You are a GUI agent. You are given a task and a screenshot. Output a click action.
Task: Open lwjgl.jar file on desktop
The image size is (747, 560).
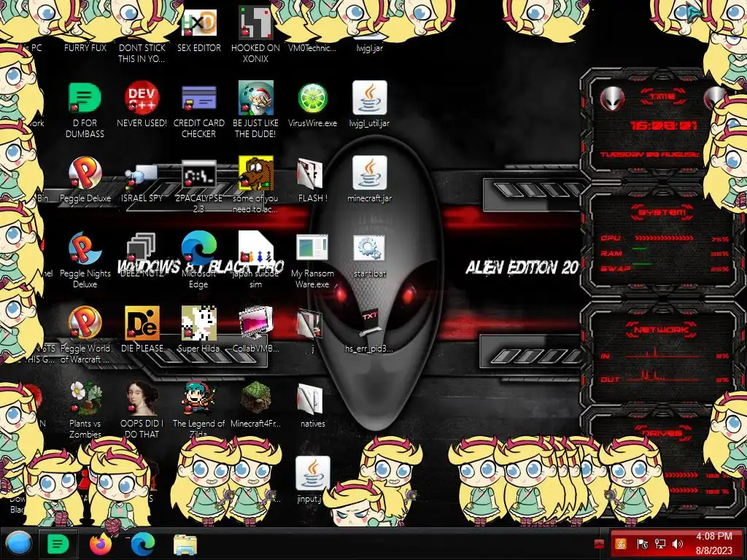coord(369,47)
